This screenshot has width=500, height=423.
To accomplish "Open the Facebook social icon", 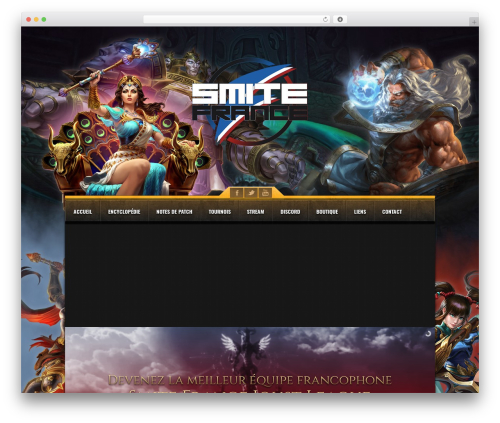I will click(x=237, y=193).
